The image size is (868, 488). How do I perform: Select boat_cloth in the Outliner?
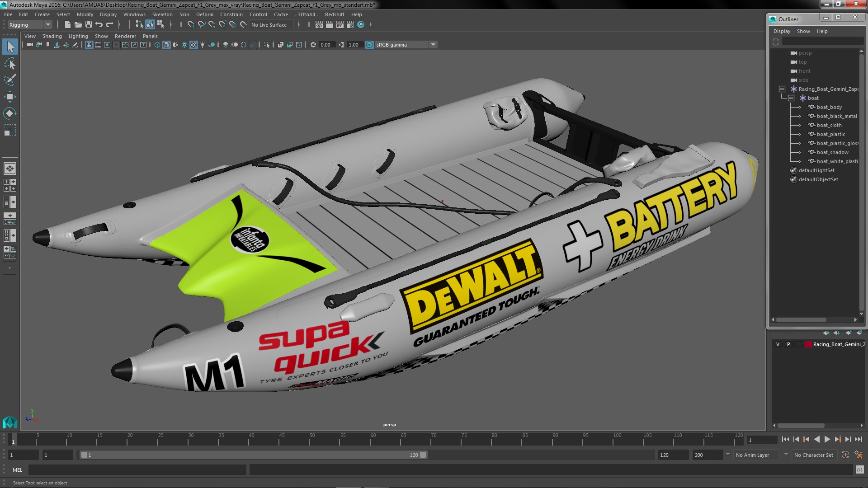[829, 125]
